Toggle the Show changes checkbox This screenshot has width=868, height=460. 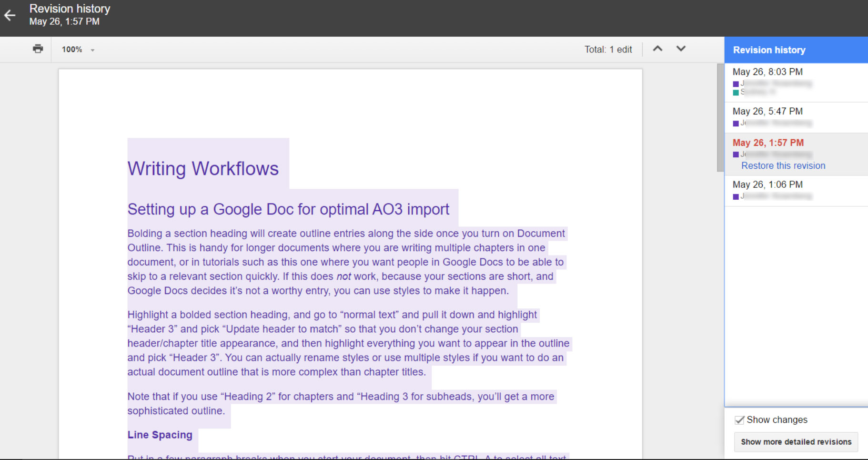click(739, 420)
